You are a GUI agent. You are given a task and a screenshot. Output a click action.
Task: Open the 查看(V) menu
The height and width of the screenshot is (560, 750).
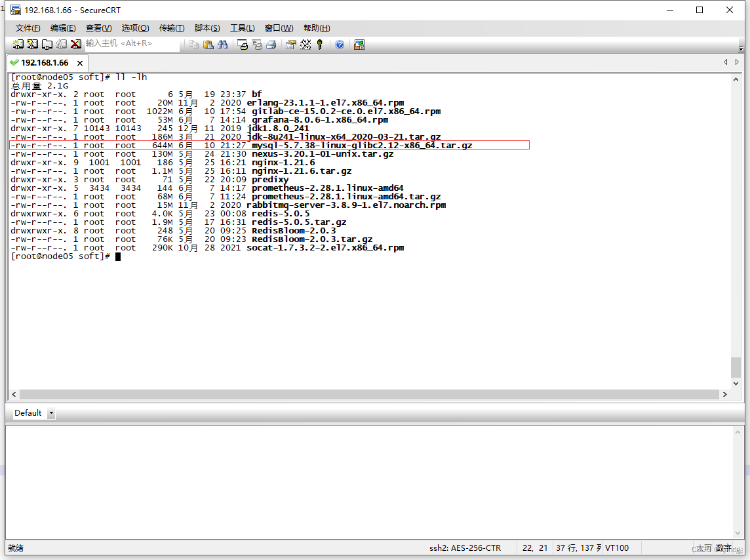[x=98, y=28]
